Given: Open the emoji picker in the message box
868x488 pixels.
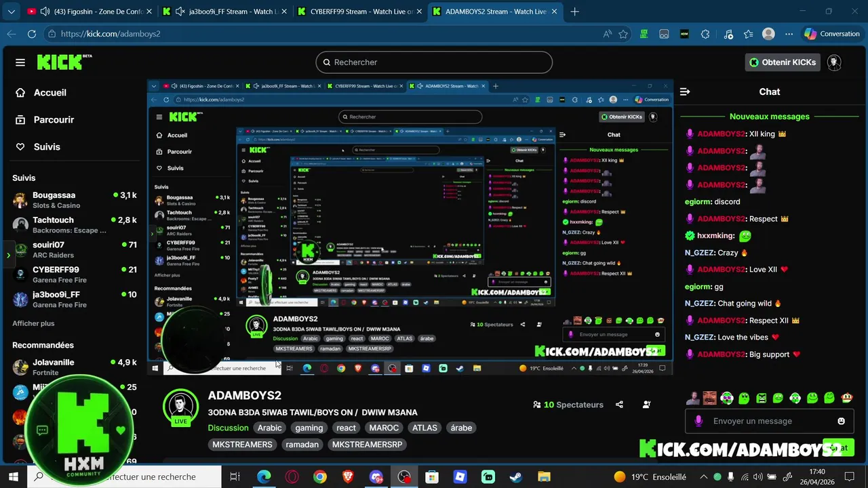Looking at the screenshot, I should coord(842,421).
